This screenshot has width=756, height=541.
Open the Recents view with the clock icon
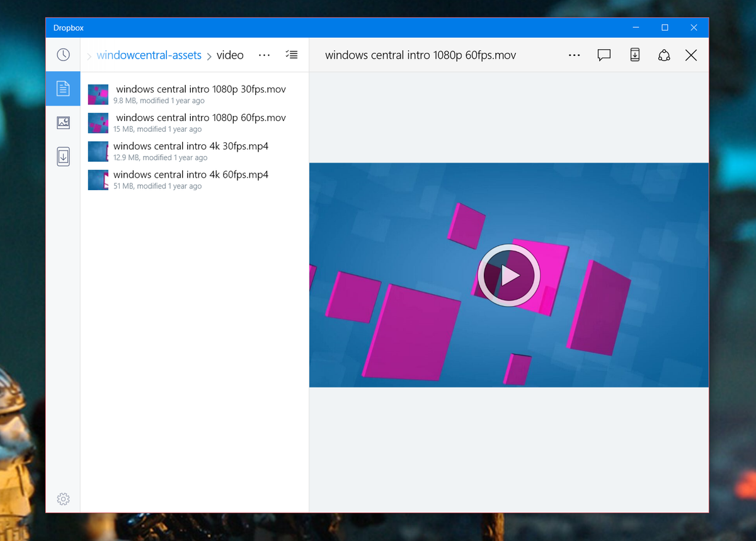tap(63, 55)
